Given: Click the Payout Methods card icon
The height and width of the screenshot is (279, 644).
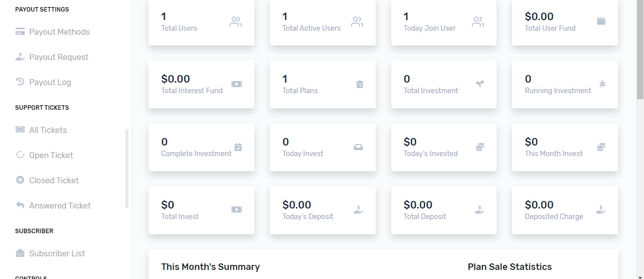Looking at the screenshot, I should coord(20,32).
